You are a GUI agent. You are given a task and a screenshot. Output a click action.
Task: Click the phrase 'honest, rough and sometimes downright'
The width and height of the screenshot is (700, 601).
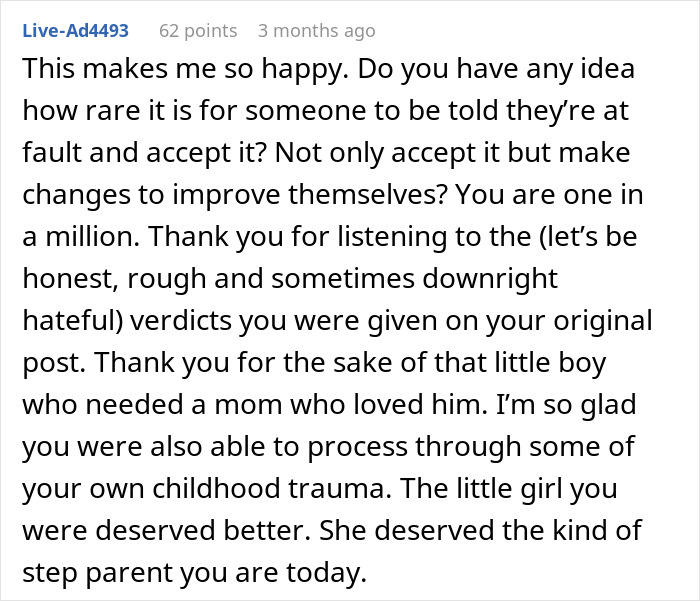[290, 280]
